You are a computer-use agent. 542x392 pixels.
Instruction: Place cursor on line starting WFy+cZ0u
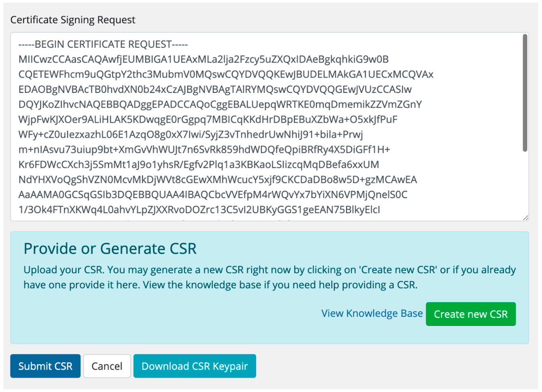coord(190,134)
